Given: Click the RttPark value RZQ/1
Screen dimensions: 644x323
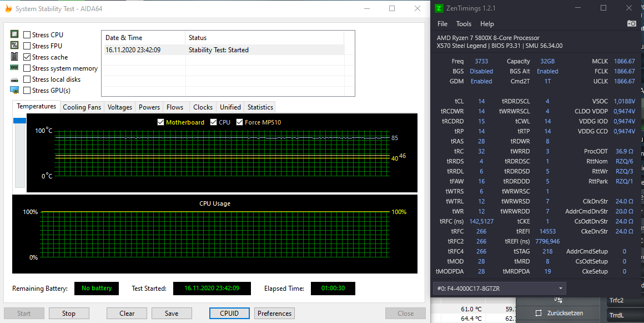Looking at the screenshot, I should 624,181.
